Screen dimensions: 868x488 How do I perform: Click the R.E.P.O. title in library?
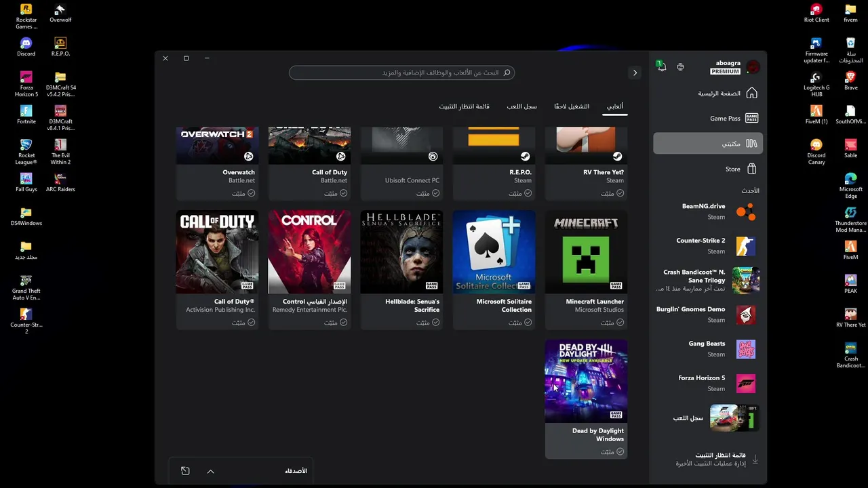tap(520, 172)
